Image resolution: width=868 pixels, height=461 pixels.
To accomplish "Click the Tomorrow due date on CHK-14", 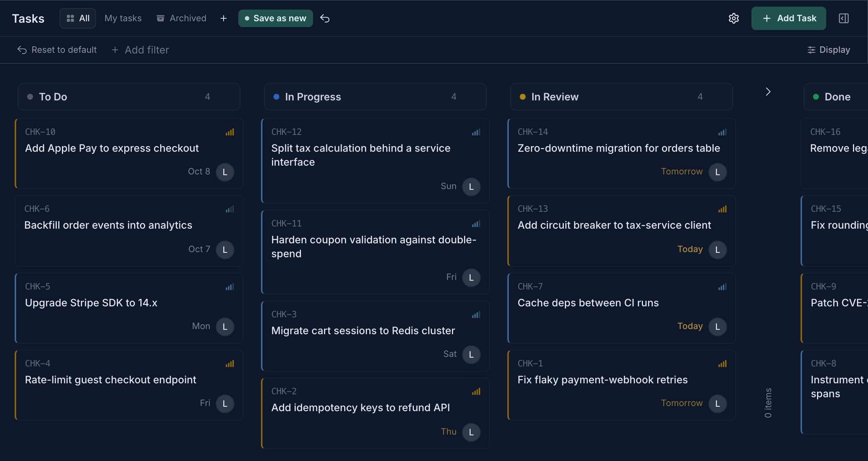I will [x=682, y=172].
